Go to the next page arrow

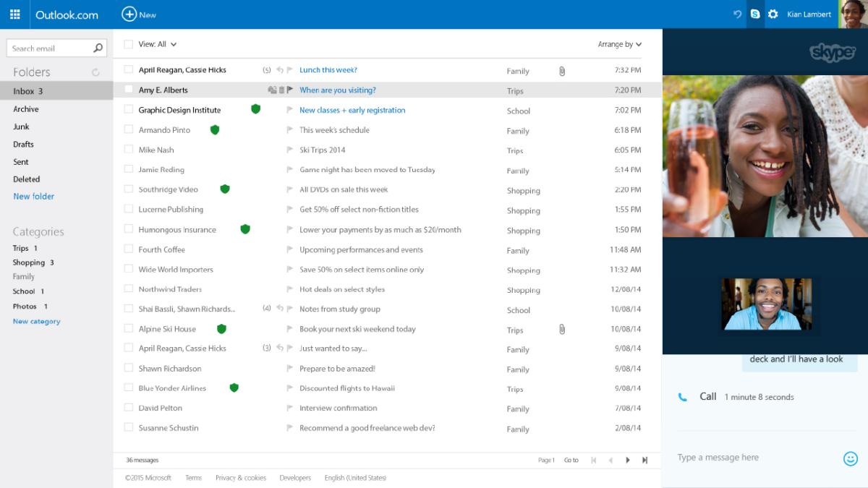(627, 460)
